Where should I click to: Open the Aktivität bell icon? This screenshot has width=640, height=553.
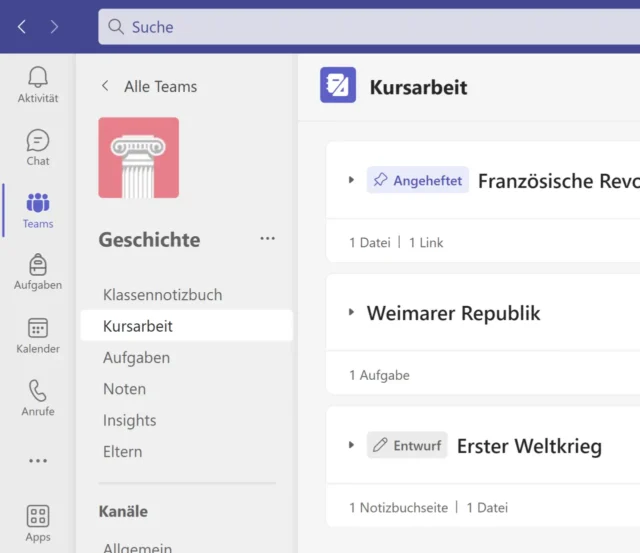pos(38,78)
